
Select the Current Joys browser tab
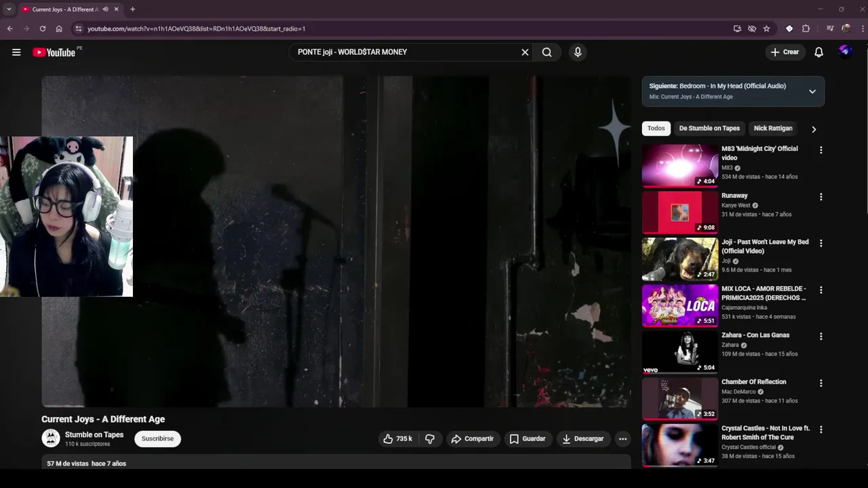pyautogui.click(x=65, y=9)
